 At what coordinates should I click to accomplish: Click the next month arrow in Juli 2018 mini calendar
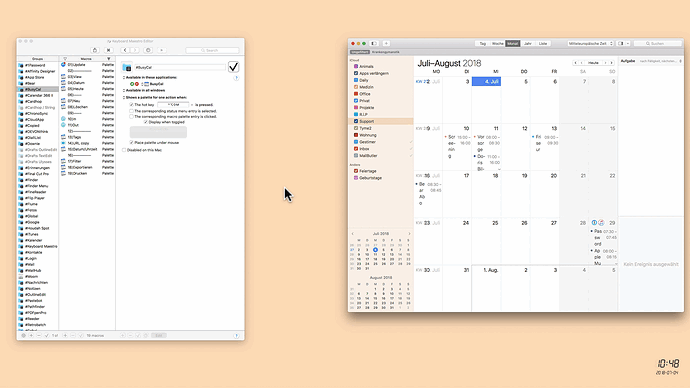(409, 234)
